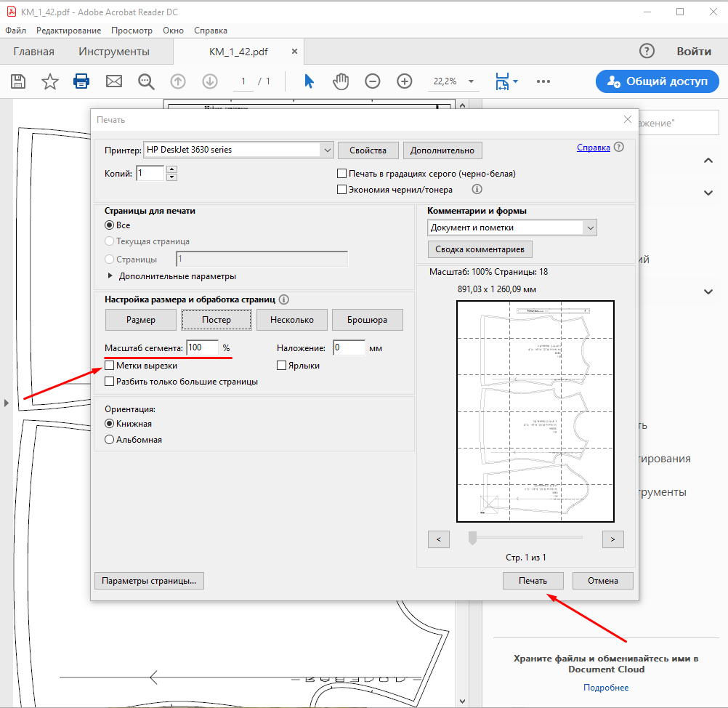Choose Книжная orientation

pyautogui.click(x=110, y=424)
